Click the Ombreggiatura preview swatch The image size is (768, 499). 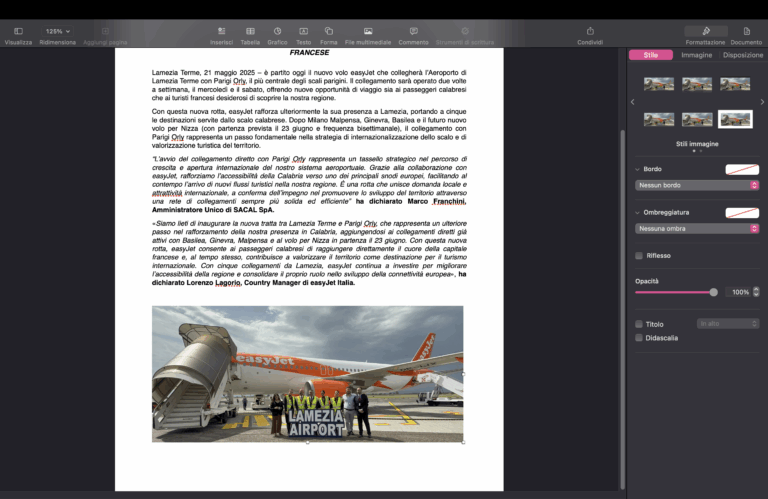tap(742, 213)
